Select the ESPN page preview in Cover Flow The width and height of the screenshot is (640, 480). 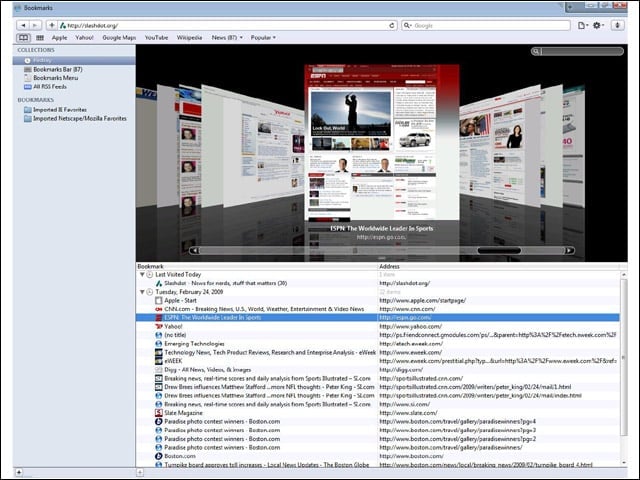pos(382,142)
